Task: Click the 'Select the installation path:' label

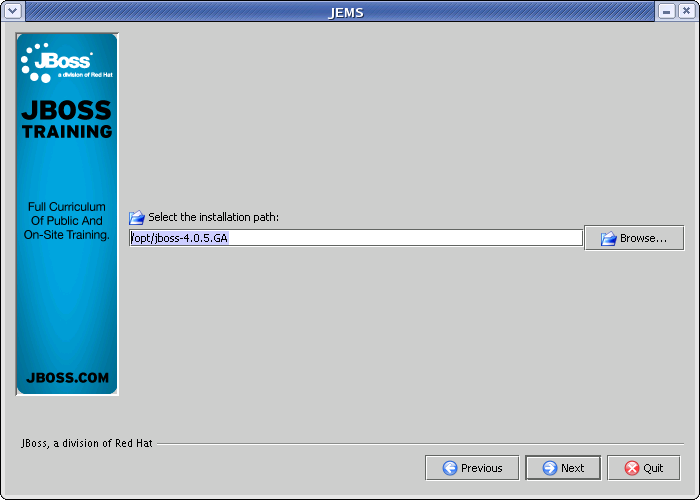Action: 213,217
